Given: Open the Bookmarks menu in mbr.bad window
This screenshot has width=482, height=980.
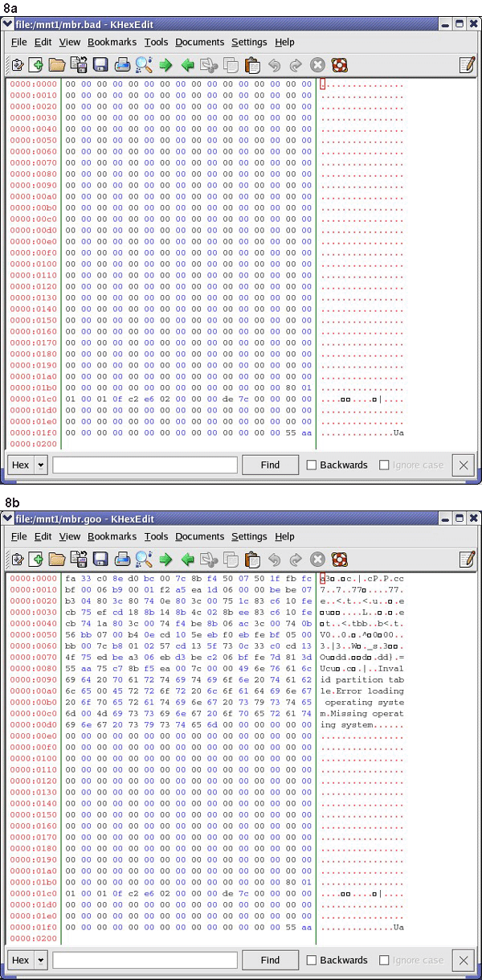Looking at the screenshot, I should (x=112, y=42).
